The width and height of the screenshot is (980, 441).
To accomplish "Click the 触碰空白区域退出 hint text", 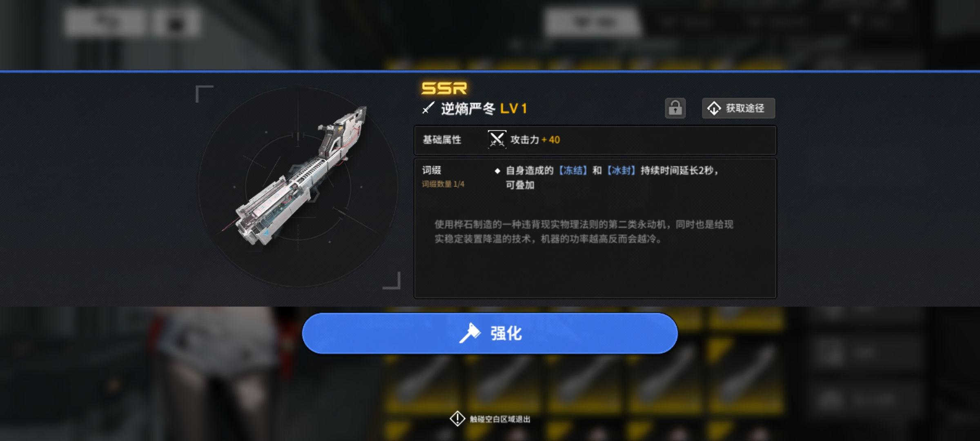I will [500, 419].
